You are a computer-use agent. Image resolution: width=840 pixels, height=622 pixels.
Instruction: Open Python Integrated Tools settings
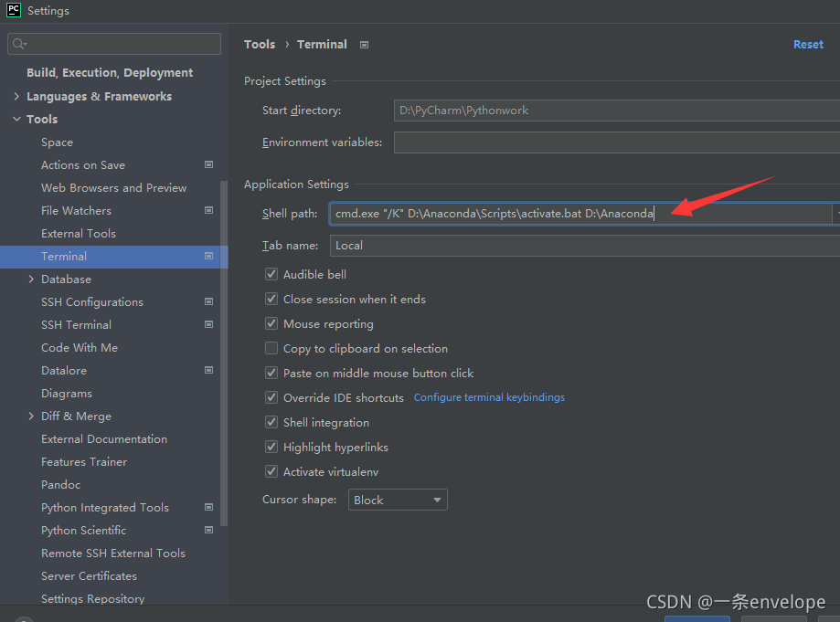[105, 508]
